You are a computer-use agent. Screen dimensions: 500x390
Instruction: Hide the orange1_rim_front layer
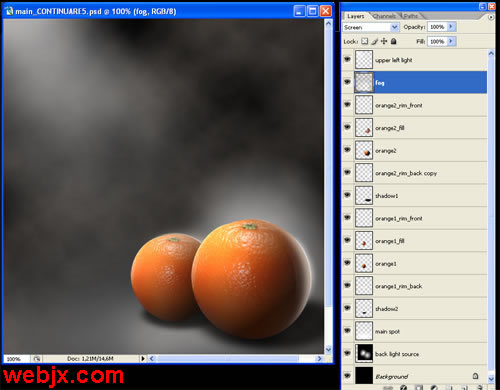click(347, 217)
